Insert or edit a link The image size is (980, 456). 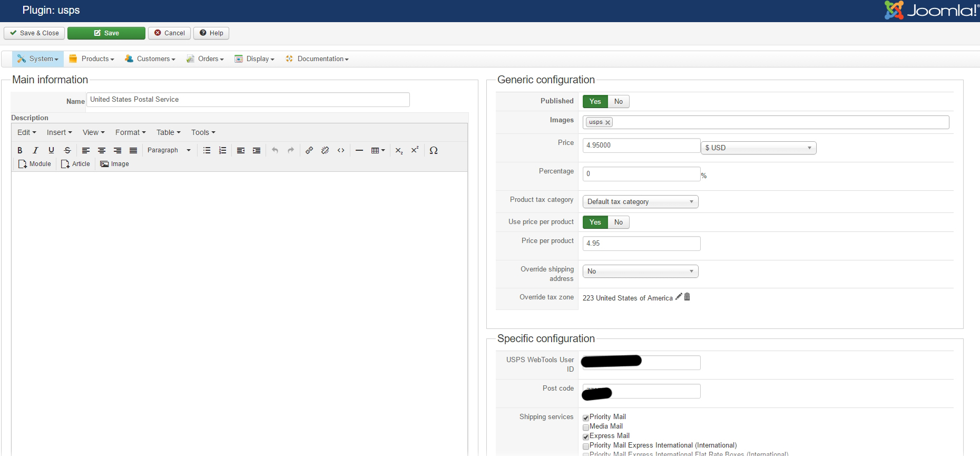point(309,150)
